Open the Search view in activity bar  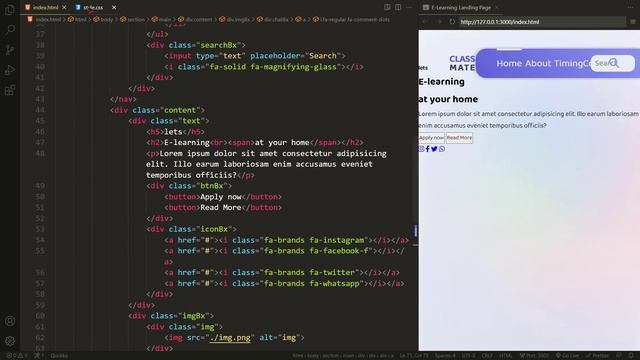click(x=10, y=29)
